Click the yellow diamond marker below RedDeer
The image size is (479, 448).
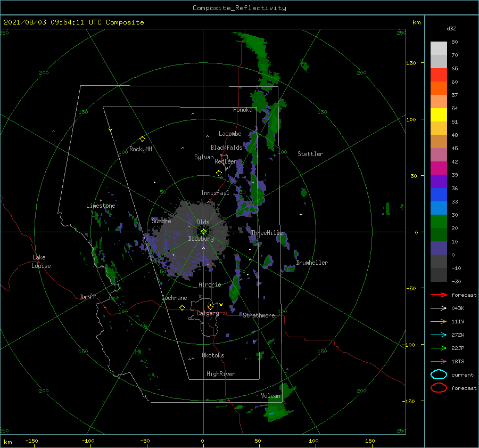click(219, 173)
